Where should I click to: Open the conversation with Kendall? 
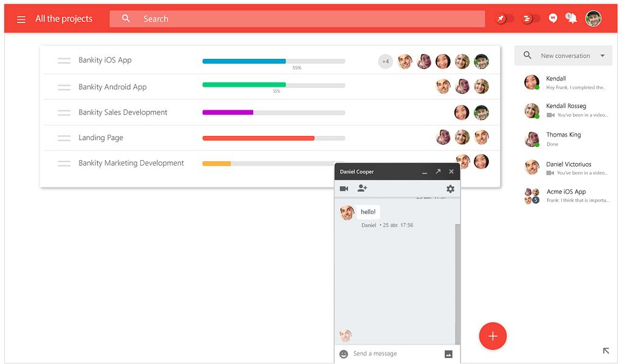[x=566, y=83]
